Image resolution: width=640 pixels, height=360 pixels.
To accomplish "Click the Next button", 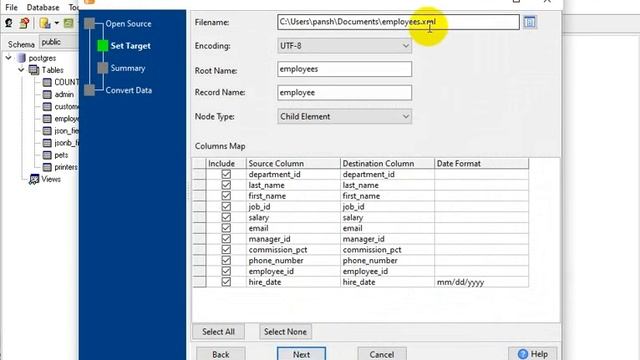I will point(301,354).
